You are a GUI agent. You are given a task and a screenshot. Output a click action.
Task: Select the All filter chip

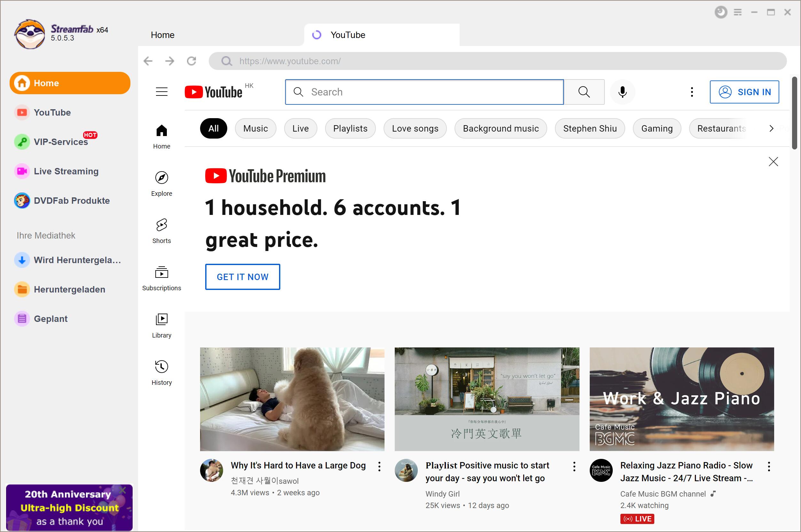(213, 128)
